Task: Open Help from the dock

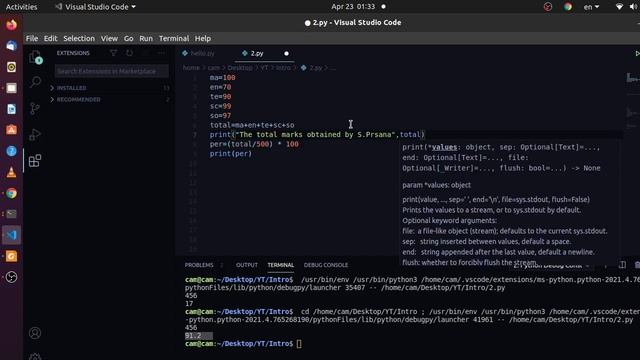Action: [11, 151]
